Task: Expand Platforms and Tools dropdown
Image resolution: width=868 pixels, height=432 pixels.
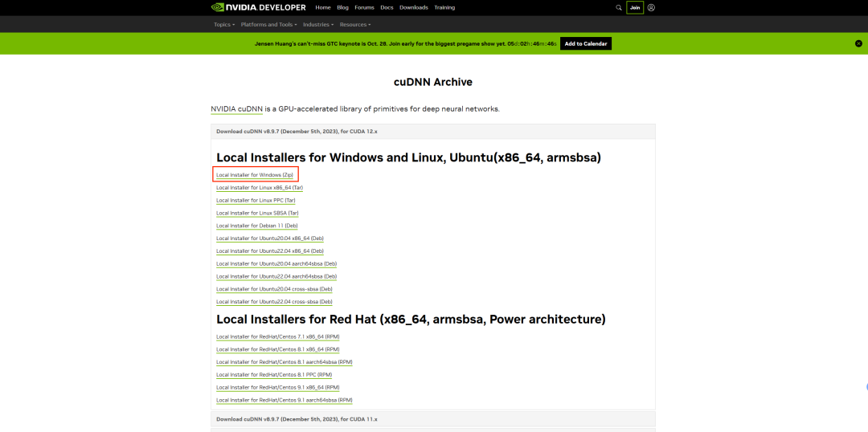Action: click(269, 24)
